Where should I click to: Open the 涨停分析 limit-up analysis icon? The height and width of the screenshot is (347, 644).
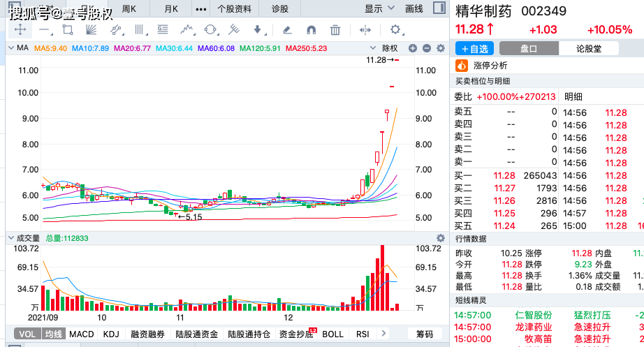pos(461,66)
